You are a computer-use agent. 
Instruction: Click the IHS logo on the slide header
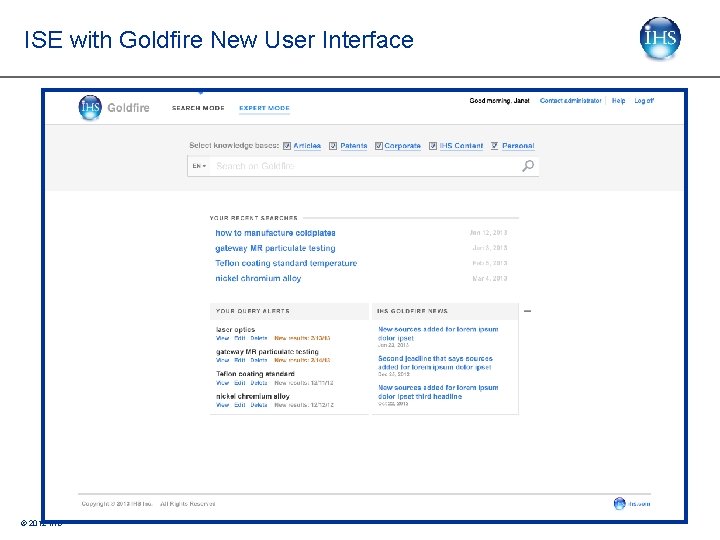pyautogui.click(x=660, y=38)
